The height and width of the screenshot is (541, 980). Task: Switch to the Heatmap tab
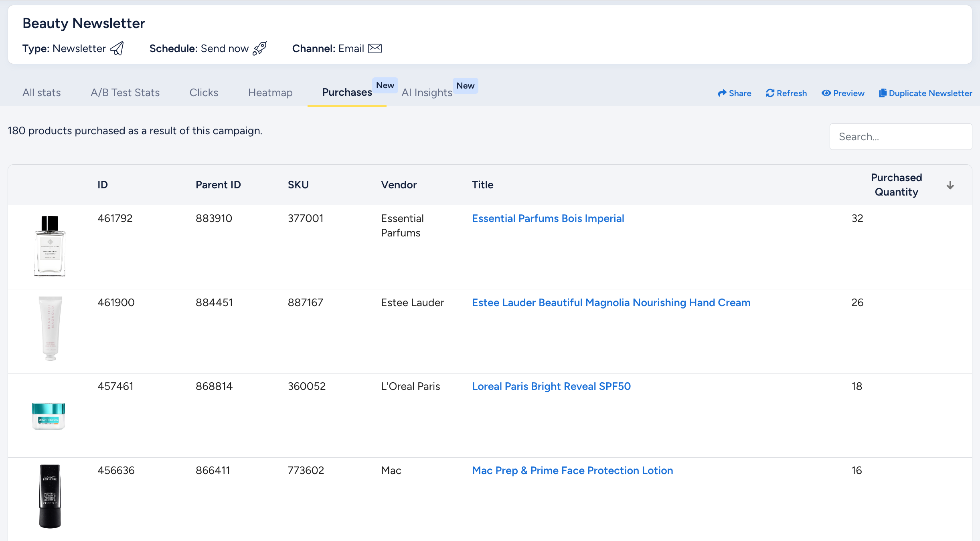tap(270, 93)
